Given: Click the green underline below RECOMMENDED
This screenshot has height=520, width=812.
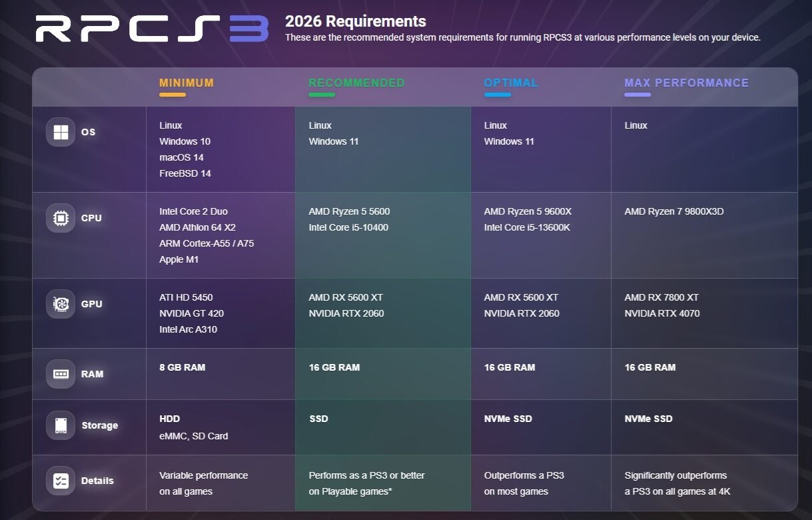Looking at the screenshot, I should pyautogui.click(x=322, y=95).
